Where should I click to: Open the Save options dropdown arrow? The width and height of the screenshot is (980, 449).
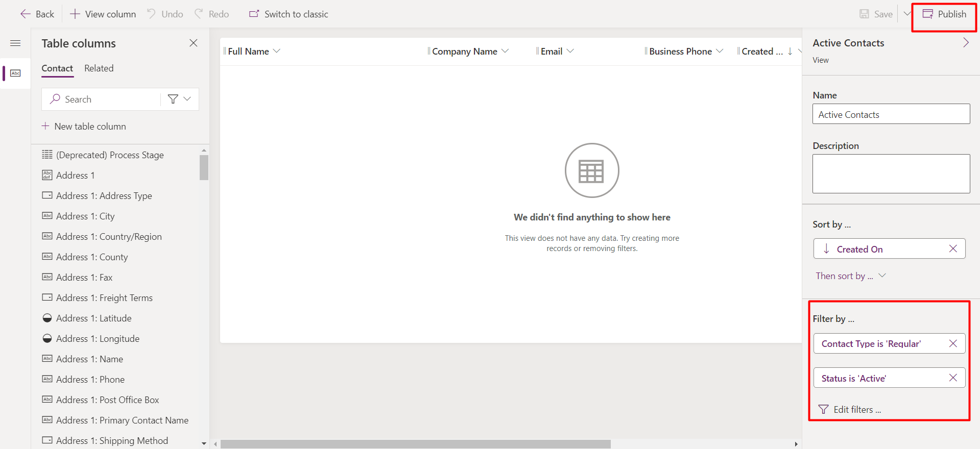tap(906, 14)
